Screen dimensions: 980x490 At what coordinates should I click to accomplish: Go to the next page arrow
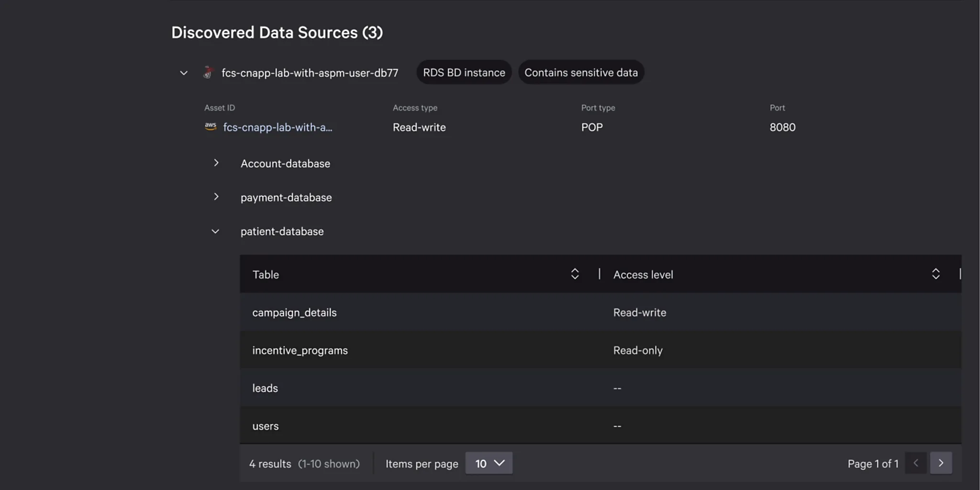(x=941, y=463)
